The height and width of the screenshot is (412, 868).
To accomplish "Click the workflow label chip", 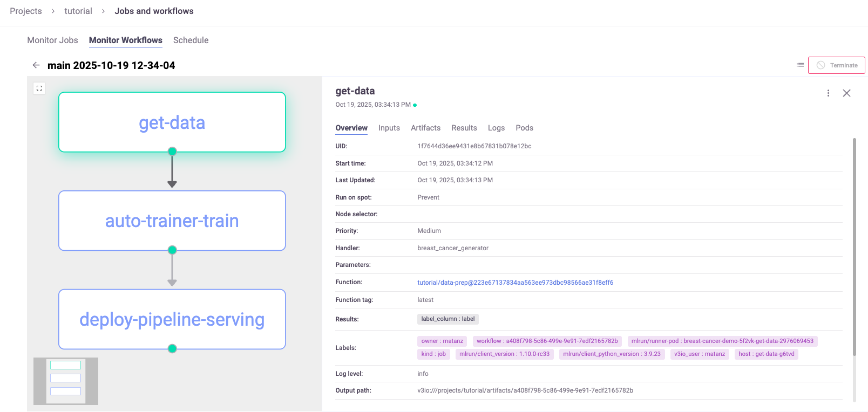I will pos(547,341).
